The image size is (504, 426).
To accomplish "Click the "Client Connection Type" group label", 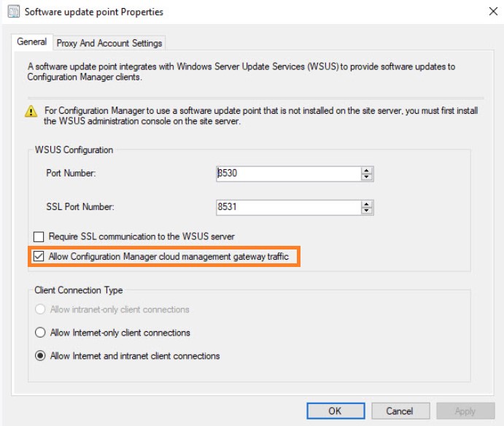I will (79, 290).
